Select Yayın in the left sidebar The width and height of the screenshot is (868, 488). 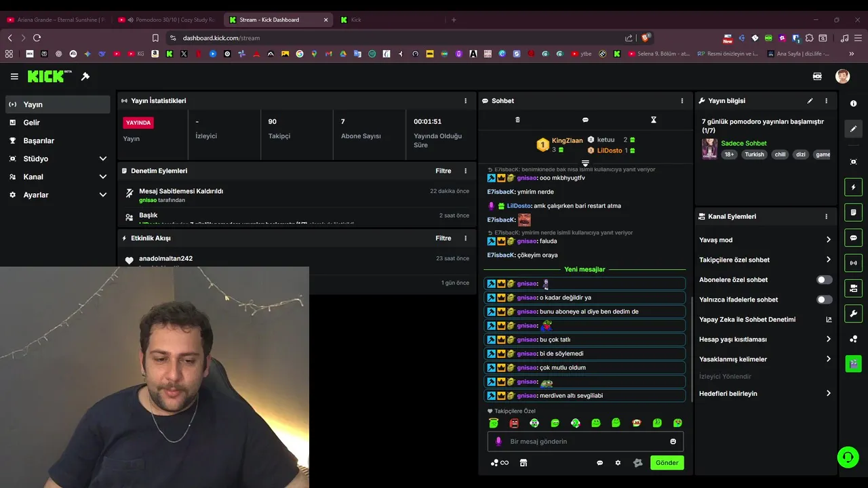coord(58,104)
